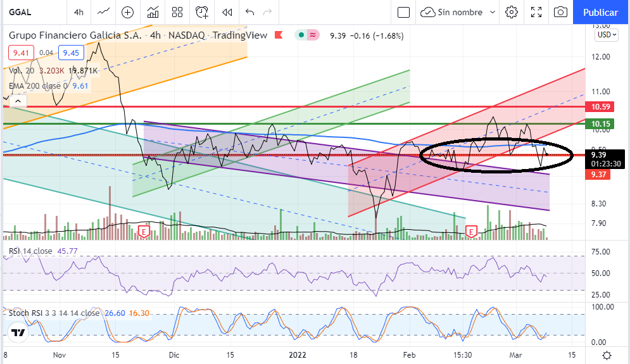Open chart settings gear icon

512,13
